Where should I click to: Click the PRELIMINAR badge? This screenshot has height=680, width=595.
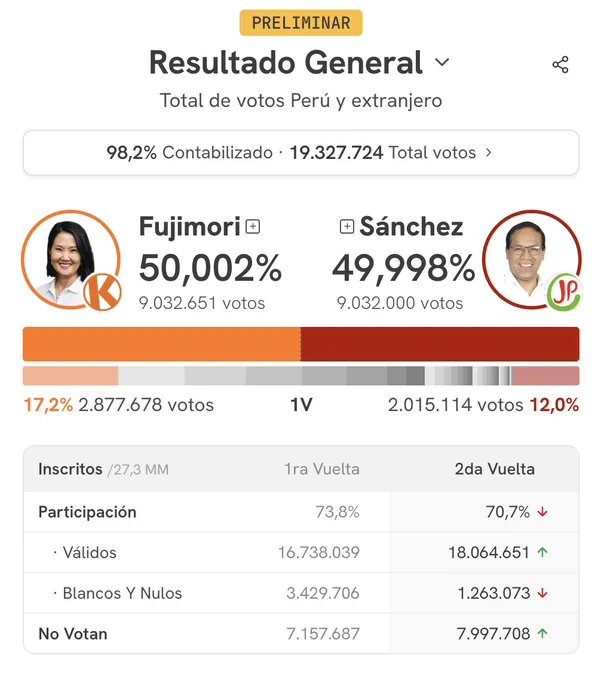301,23
